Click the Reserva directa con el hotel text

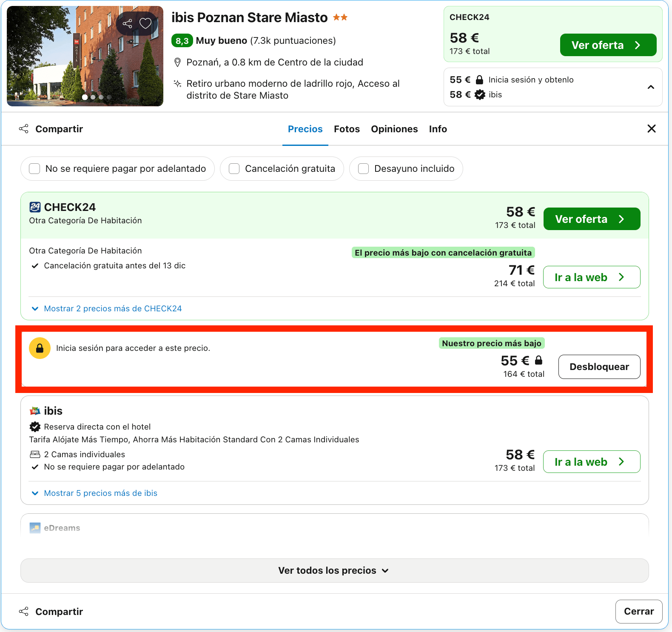pos(97,427)
